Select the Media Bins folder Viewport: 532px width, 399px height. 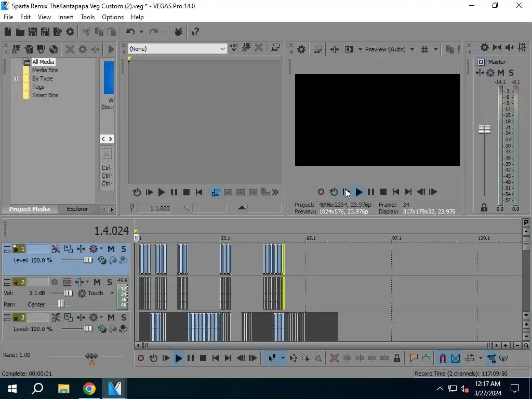pos(45,70)
